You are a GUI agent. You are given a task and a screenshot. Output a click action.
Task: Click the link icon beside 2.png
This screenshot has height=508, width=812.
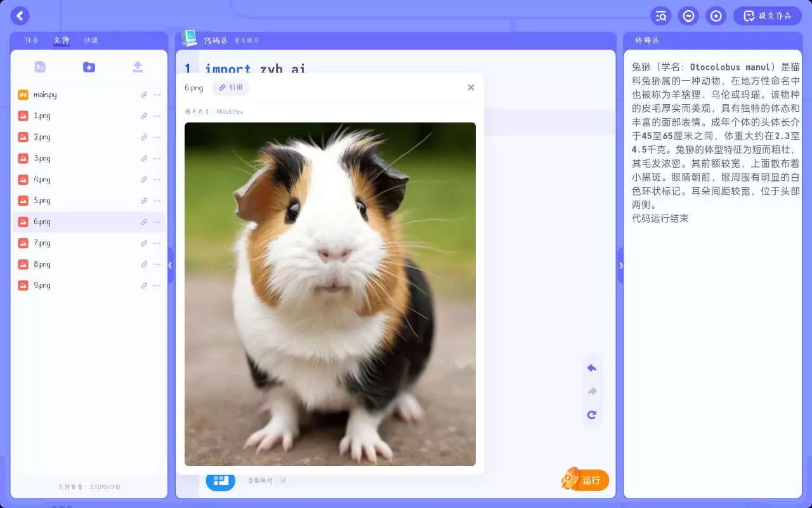click(144, 137)
